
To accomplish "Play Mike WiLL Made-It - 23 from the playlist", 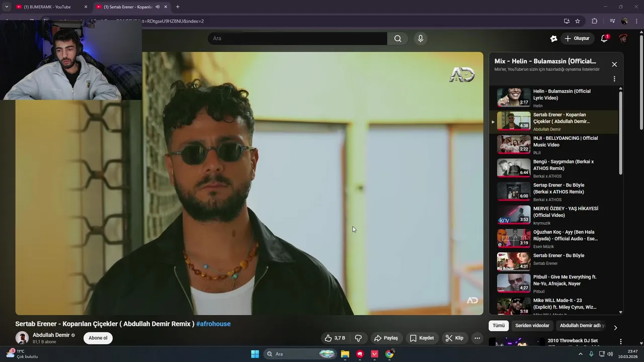I will point(553,306).
